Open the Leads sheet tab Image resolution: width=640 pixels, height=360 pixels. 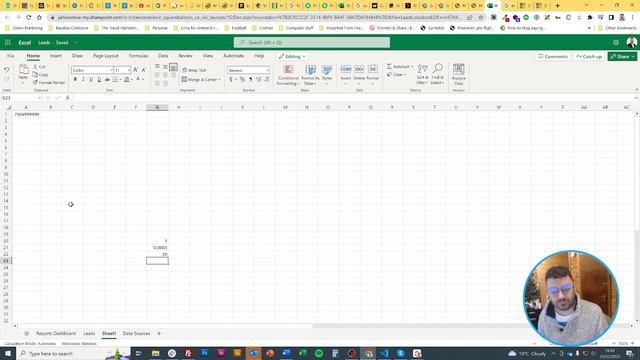click(x=89, y=333)
